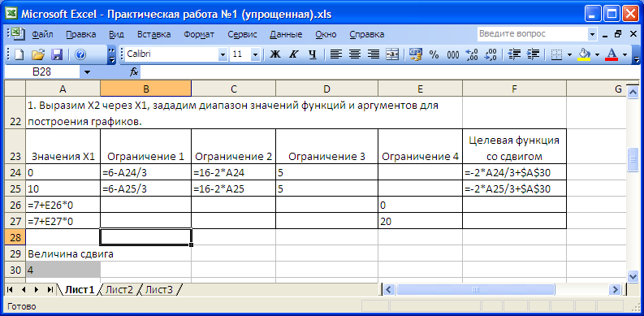Open the Вставка menu
This screenshot has height=316, width=644.
(x=154, y=34)
